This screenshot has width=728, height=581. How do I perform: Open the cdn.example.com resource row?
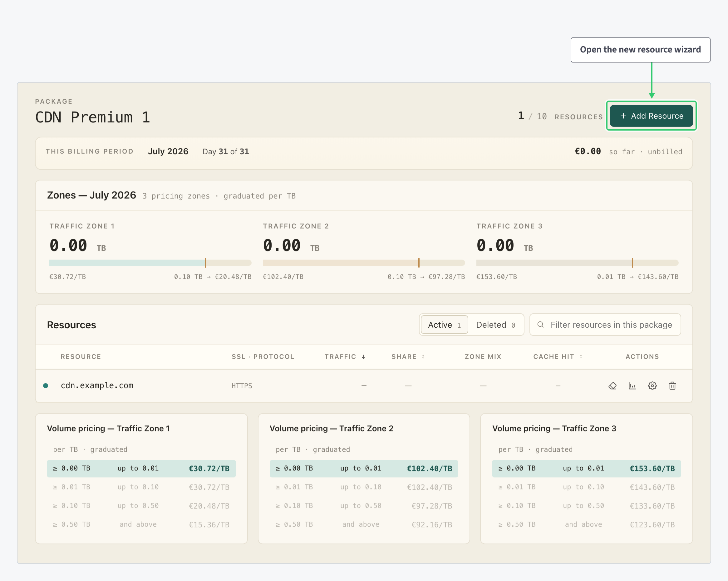pos(364,386)
